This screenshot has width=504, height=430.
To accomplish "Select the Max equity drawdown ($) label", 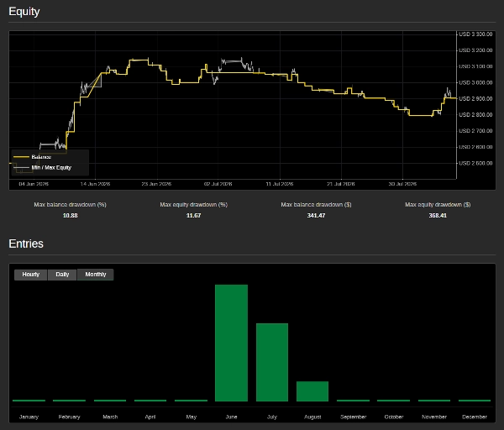I will coord(438,205).
